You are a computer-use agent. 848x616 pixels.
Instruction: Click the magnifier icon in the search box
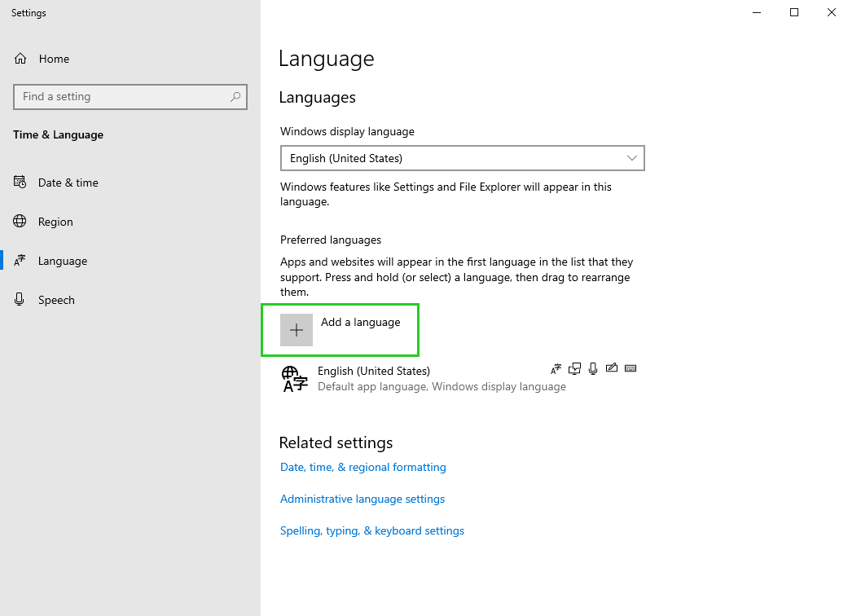coord(235,96)
